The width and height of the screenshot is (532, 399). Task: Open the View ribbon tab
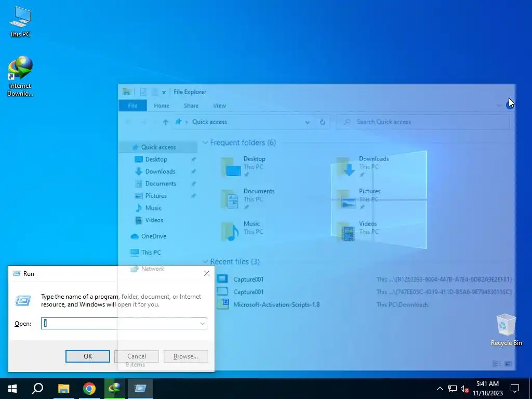[x=220, y=105]
